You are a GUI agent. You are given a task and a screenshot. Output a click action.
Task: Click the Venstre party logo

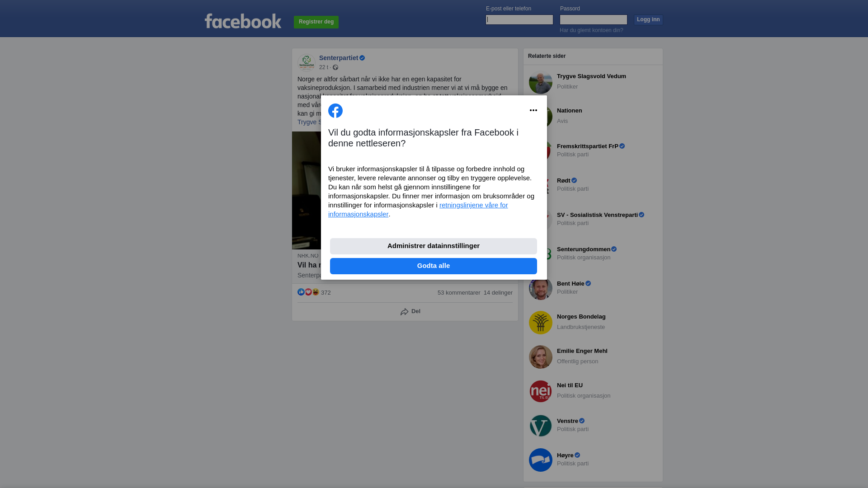coord(541,426)
